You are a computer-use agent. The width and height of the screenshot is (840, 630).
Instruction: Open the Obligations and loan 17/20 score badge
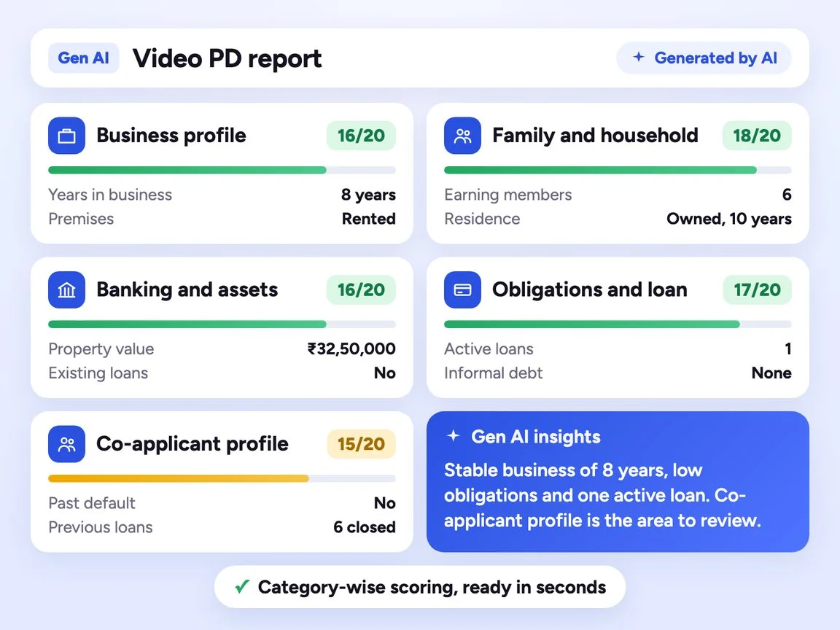coord(757,289)
